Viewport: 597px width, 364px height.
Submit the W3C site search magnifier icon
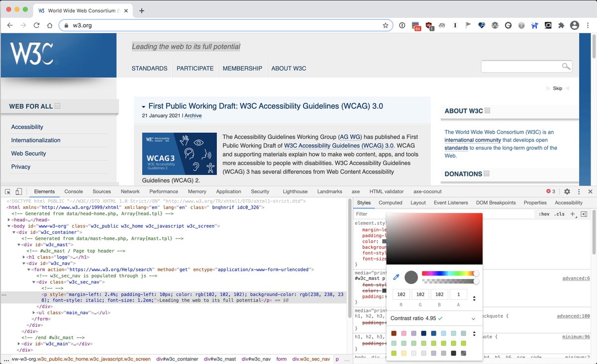tap(566, 66)
